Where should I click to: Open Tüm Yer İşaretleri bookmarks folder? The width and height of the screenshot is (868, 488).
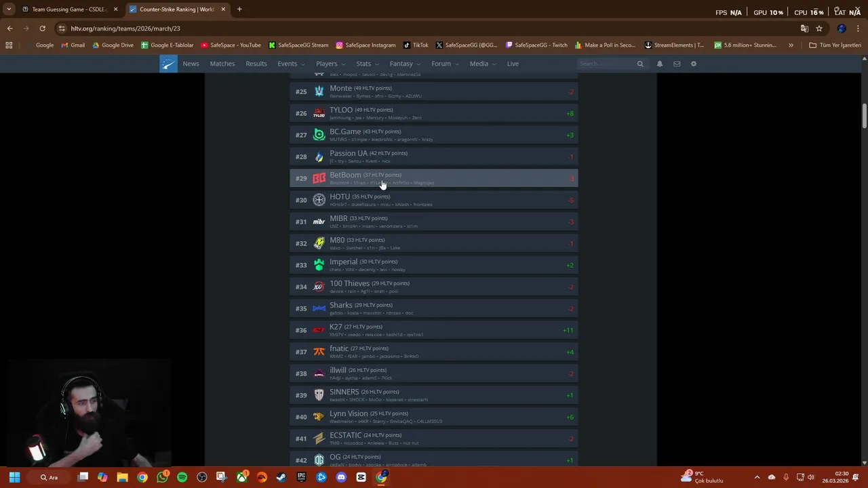click(x=835, y=45)
